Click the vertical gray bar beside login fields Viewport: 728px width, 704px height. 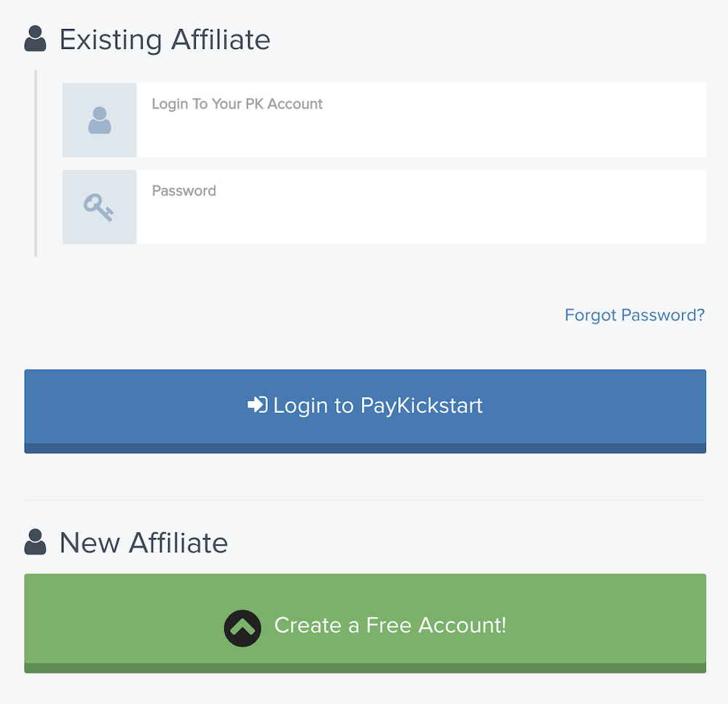(x=36, y=164)
